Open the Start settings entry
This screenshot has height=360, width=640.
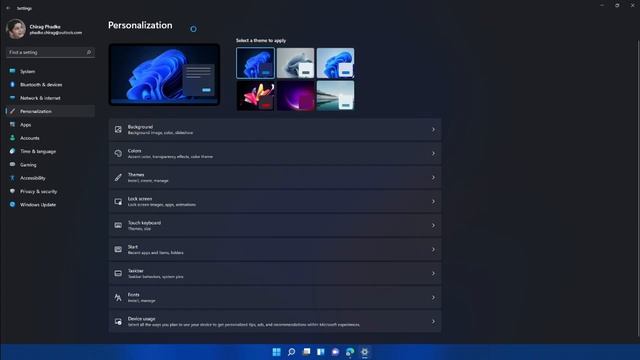[275, 249]
